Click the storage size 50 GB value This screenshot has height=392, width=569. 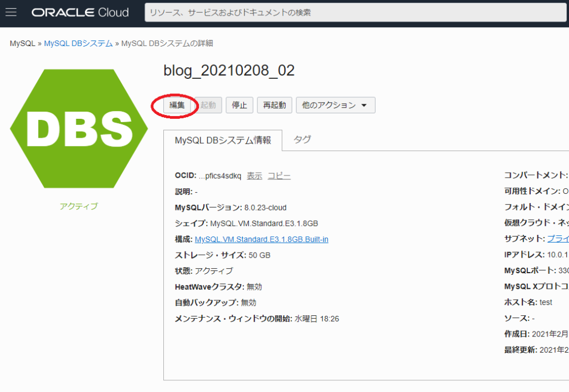(x=259, y=255)
